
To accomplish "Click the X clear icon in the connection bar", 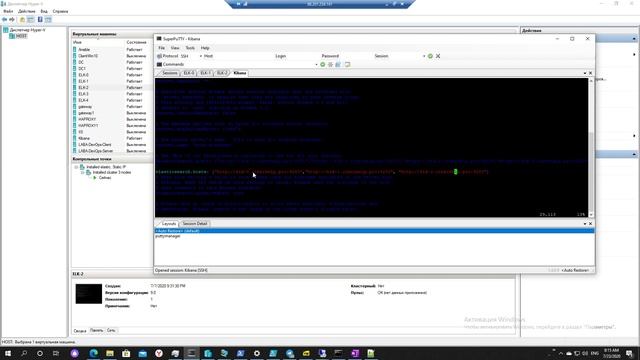I will [438, 56].
